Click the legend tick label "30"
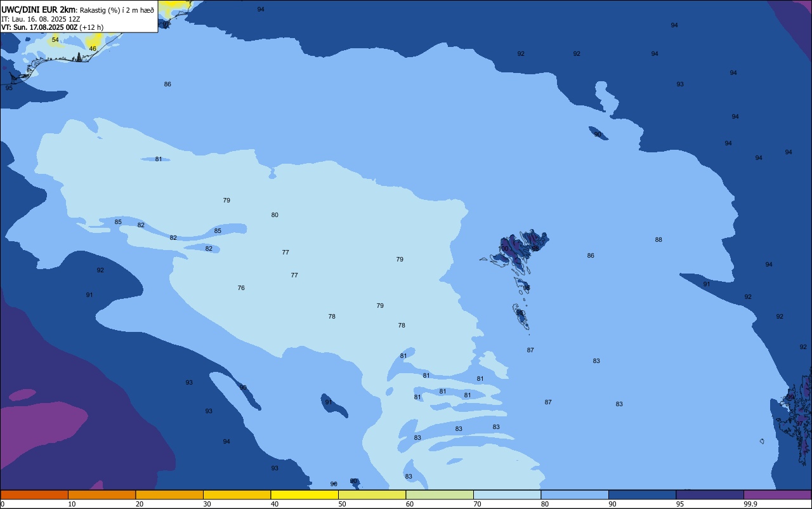 point(207,504)
